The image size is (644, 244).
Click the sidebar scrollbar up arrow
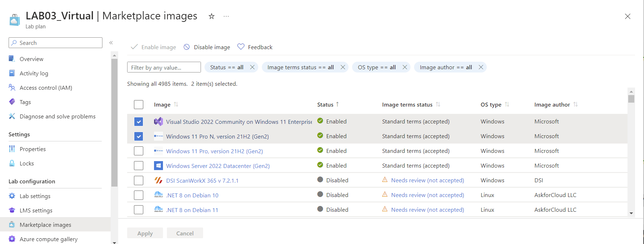(115, 56)
